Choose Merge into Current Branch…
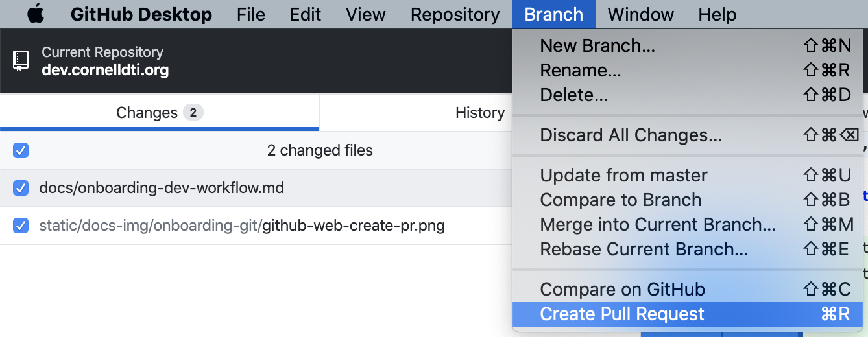Screen dimensions: 868x337 [x=688, y=224]
